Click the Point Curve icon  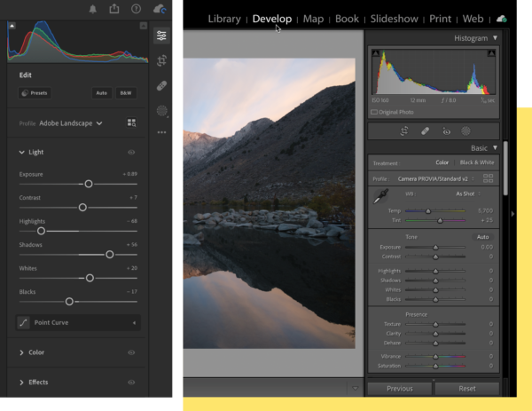click(x=23, y=322)
